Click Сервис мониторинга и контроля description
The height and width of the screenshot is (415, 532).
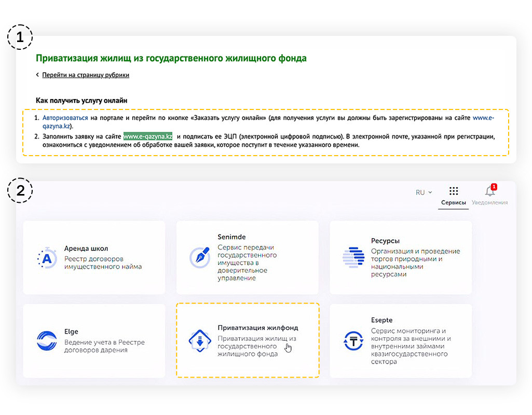tap(411, 346)
